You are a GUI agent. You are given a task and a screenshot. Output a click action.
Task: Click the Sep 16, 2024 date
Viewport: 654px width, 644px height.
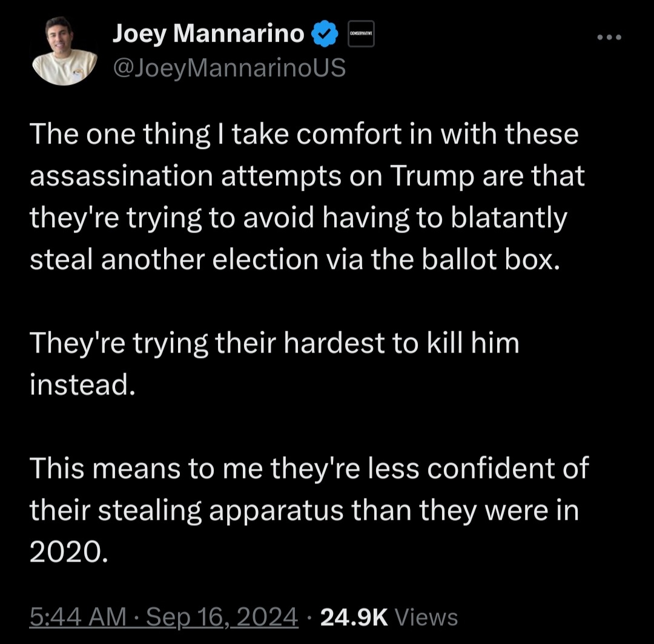point(223,617)
